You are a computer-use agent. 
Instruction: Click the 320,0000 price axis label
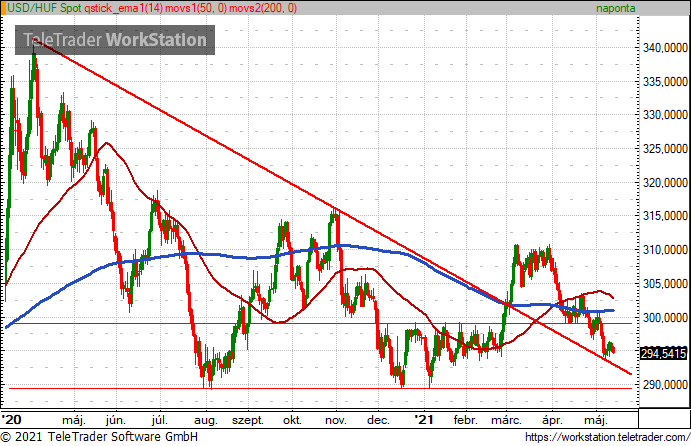click(x=665, y=182)
